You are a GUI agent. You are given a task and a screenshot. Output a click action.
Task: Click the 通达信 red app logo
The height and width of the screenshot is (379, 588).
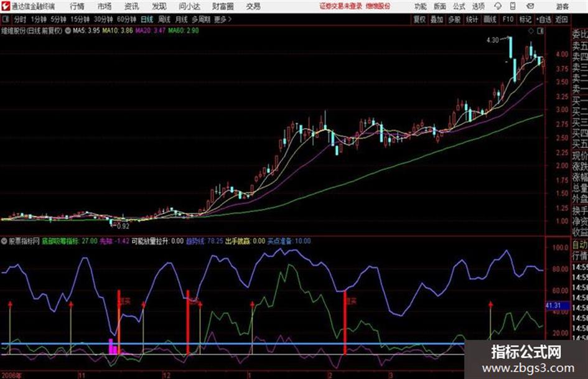click(x=5, y=6)
